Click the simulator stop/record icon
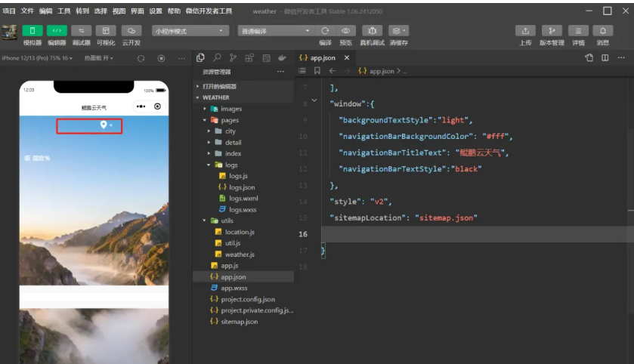The image size is (634, 364). [161, 59]
